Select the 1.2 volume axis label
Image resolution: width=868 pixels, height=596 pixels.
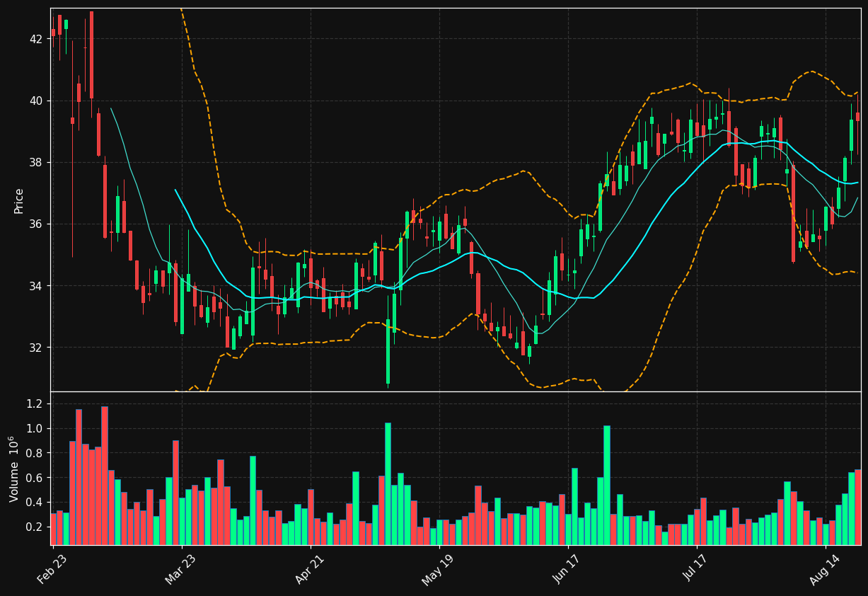point(35,403)
